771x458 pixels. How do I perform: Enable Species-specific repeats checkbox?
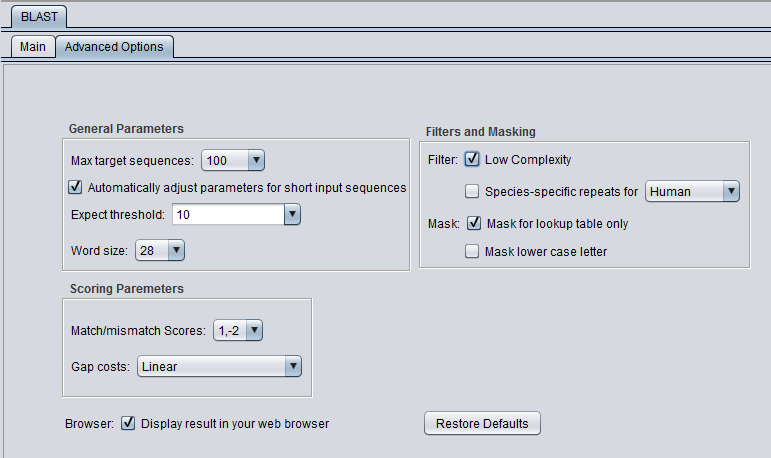tap(472, 191)
